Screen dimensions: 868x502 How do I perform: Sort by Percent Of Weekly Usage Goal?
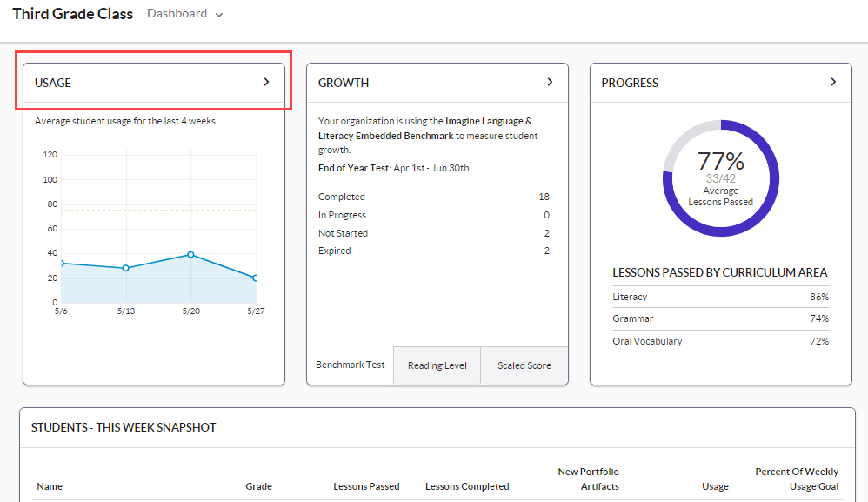[x=796, y=479]
